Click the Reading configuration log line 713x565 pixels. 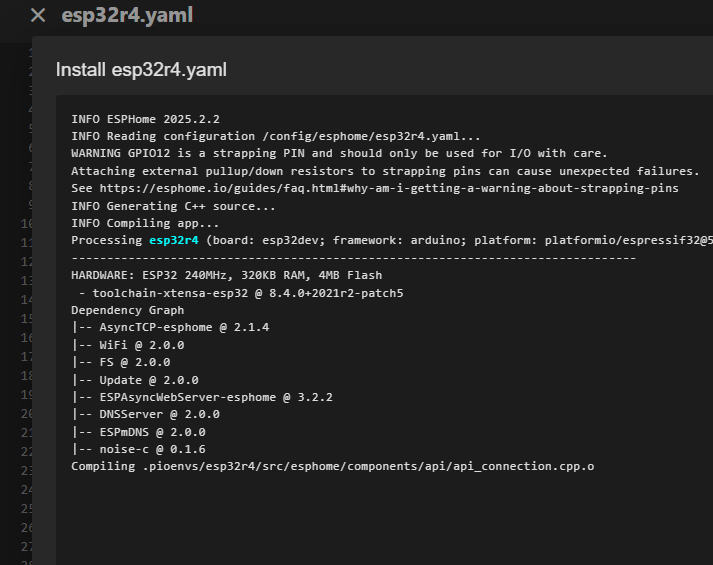pyautogui.click(x=276, y=136)
